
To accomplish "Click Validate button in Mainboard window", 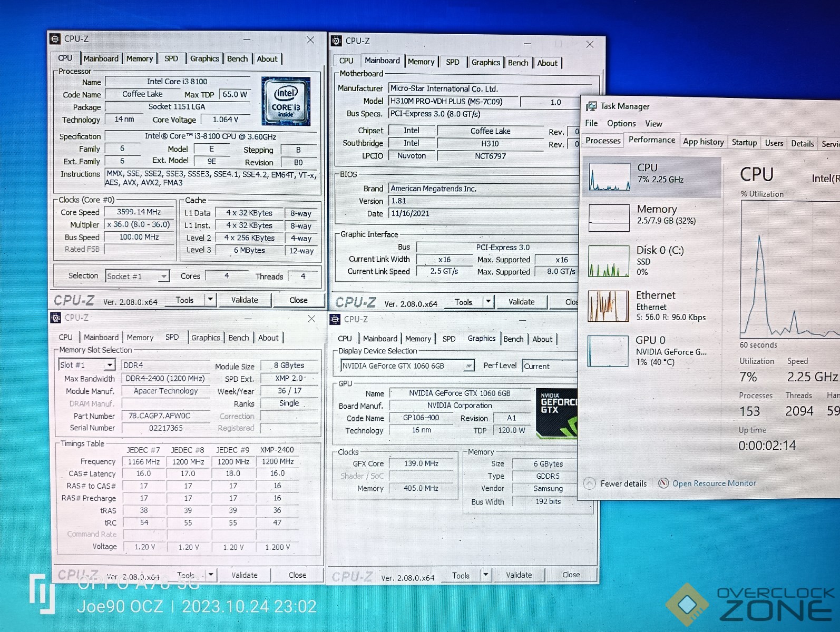I will click(521, 302).
